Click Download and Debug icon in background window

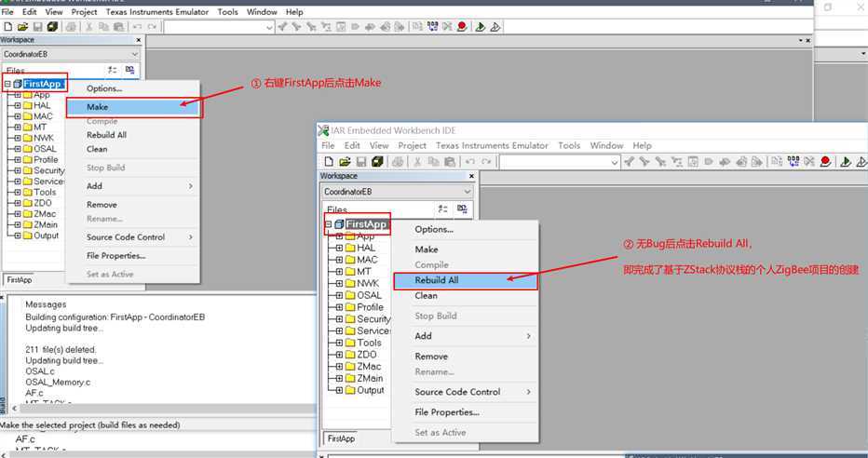pyautogui.click(x=480, y=27)
